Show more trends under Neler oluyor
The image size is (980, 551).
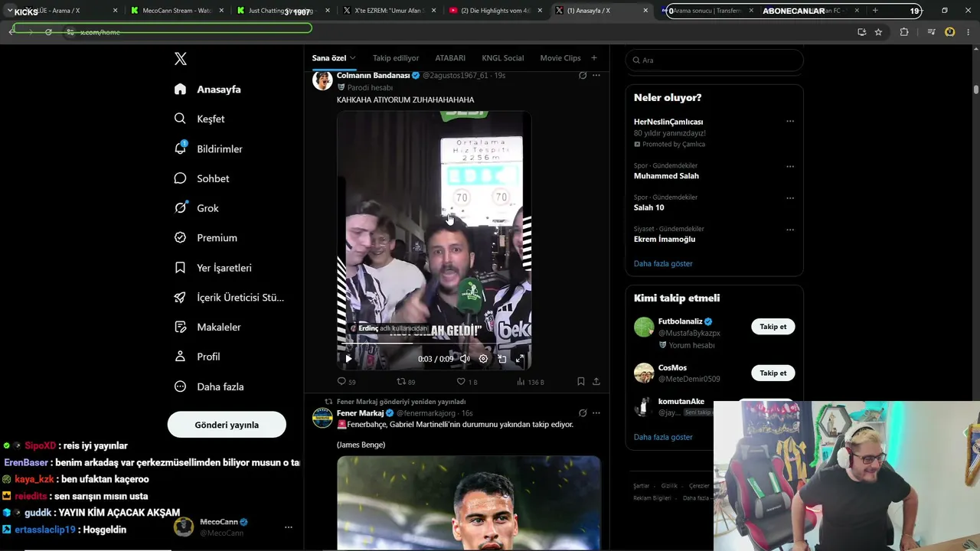coord(663,263)
